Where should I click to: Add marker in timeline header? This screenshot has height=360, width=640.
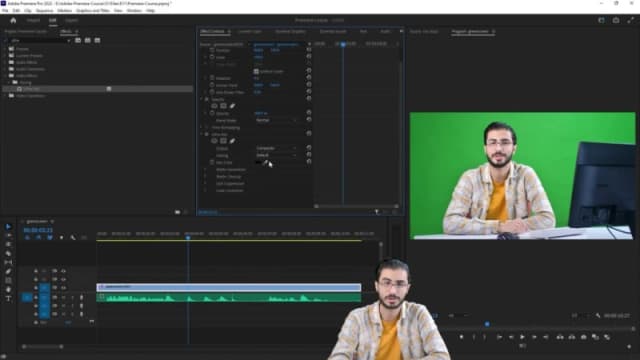click(x=61, y=238)
